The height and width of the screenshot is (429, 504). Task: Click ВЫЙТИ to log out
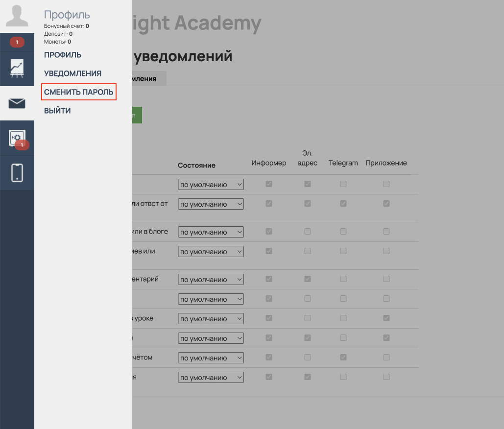click(57, 111)
